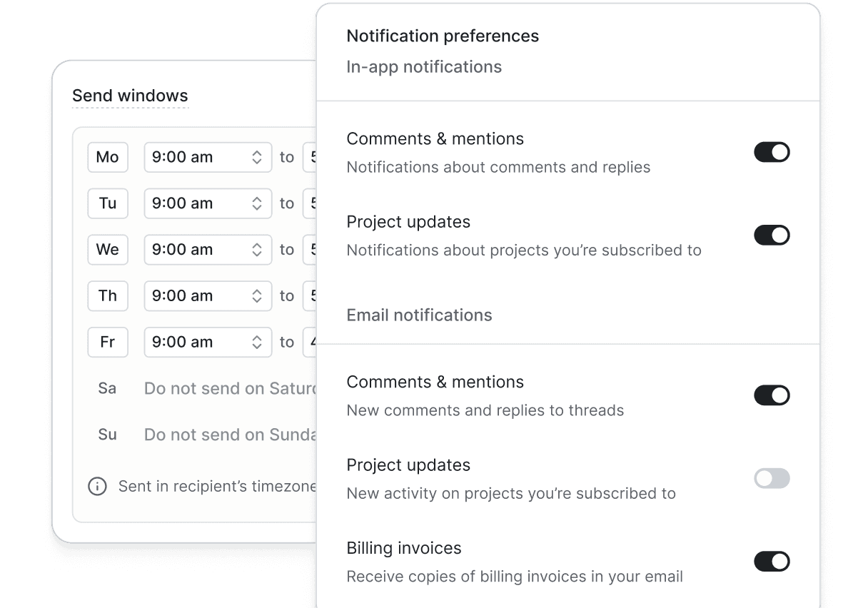Click the Do not send on Saturday text
The height and width of the screenshot is (608, 868).
tap(230, 389)
